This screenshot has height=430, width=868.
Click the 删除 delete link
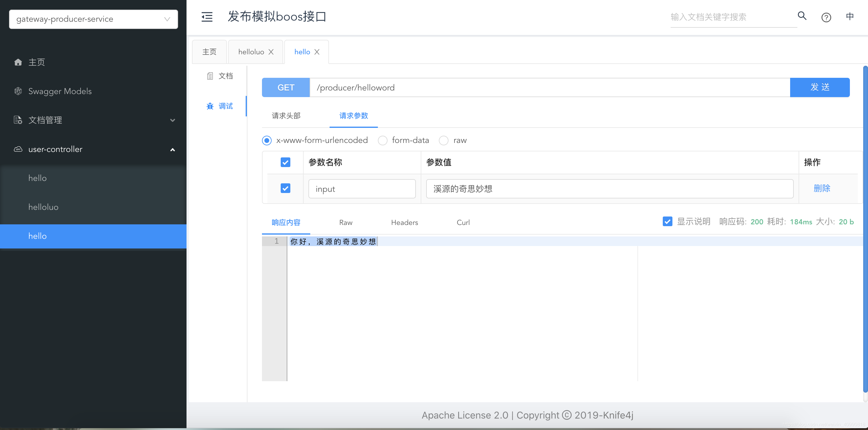(x=822, y=188)
